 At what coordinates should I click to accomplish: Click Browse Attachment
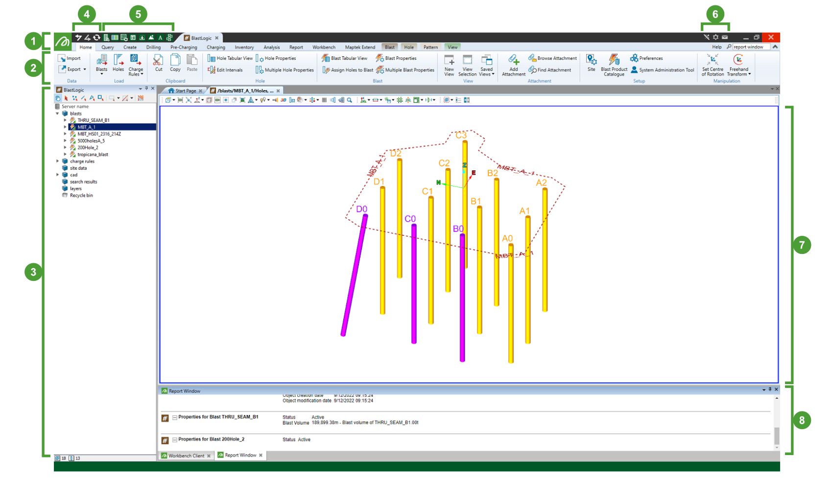tap(552, 58)
